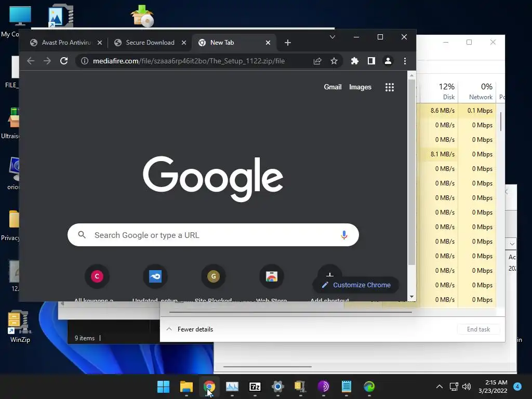The width and height of the screenshot is (532, 399).
Task: Open File Explorer from taskbar
Action: [x=187, y=387]
